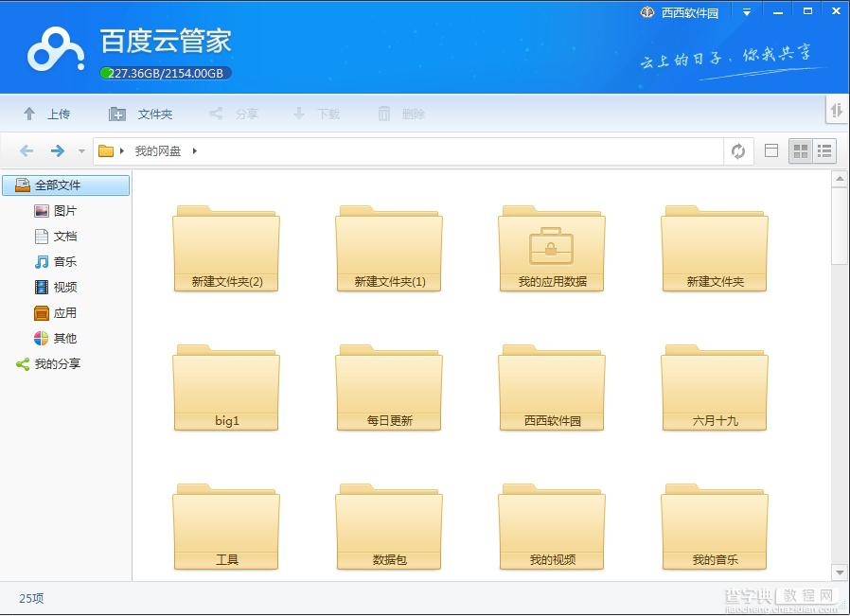Select the 六月十九 folder
This screenshot has height=616, width=850.
tap(715, 387)
